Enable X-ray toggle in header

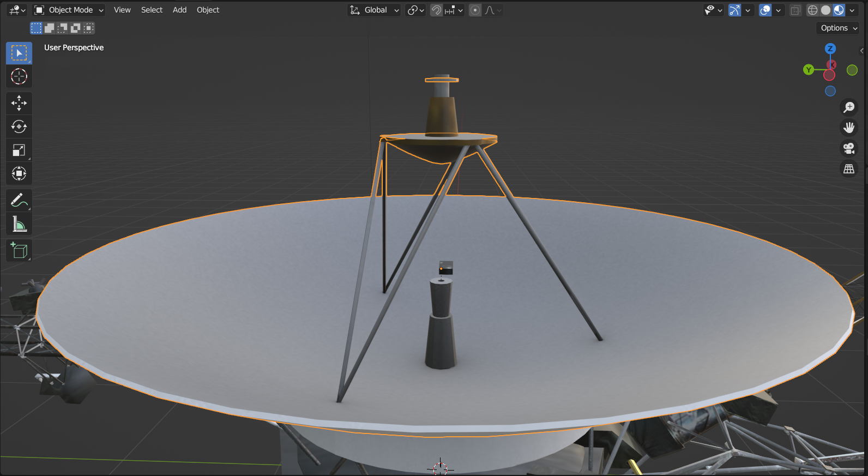tap(795, 10)
